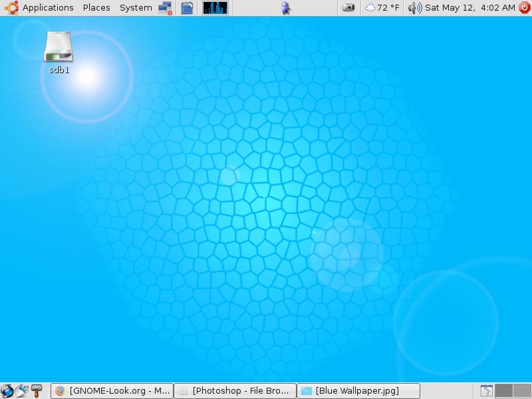Click the blue globe launcher in bottom panel
Viewport: 532px width, 399px height.
pyautogui.click(x=7, y=391)
